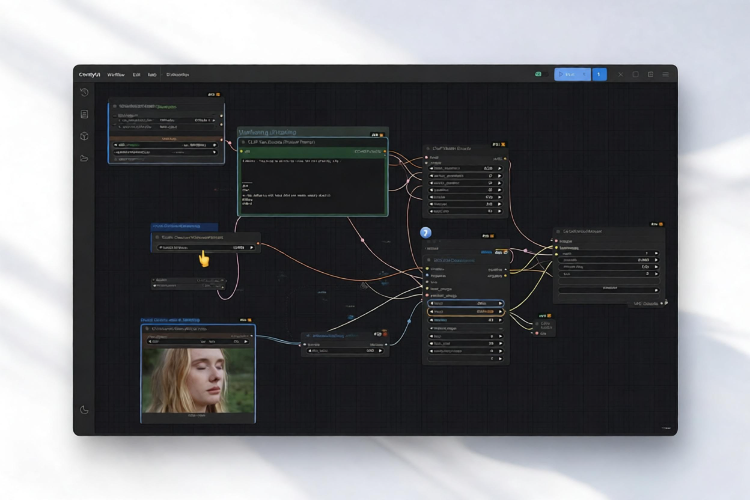
Task: Click the ID badge above the seven-row stepper node
Action: pyautogui.click(x=499, y=144)
